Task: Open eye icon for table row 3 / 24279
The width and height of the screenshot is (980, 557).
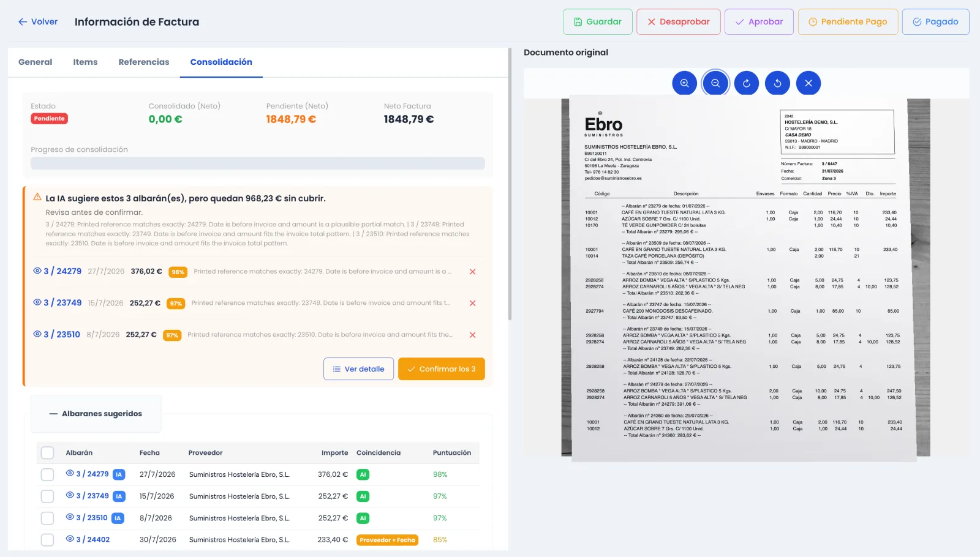Action: [70, 474]
